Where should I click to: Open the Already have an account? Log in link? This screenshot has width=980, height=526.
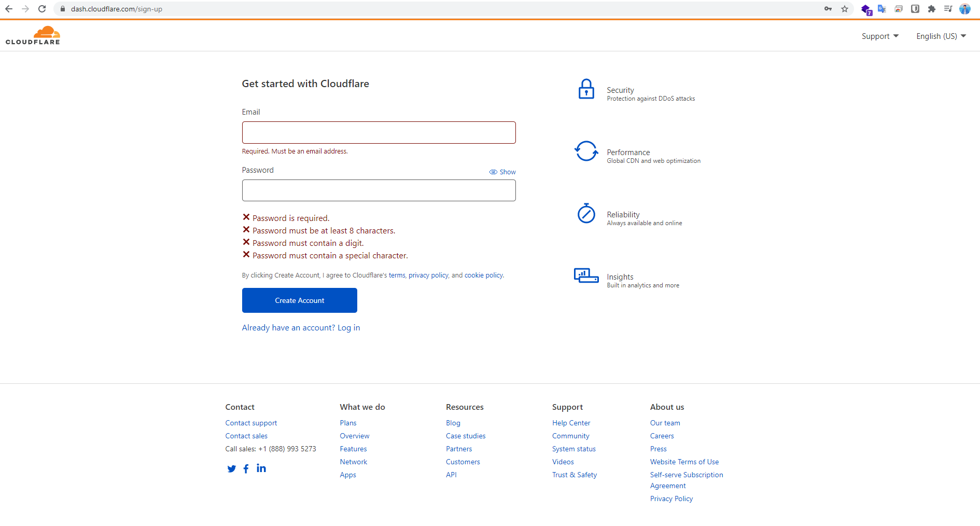[x=301, y=328]
